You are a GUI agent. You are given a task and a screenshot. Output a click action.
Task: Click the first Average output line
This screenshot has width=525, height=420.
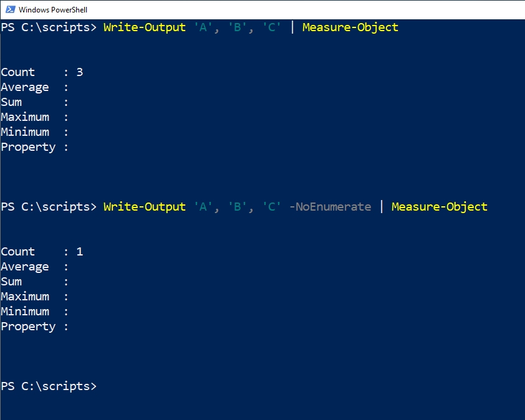point(34,87)
